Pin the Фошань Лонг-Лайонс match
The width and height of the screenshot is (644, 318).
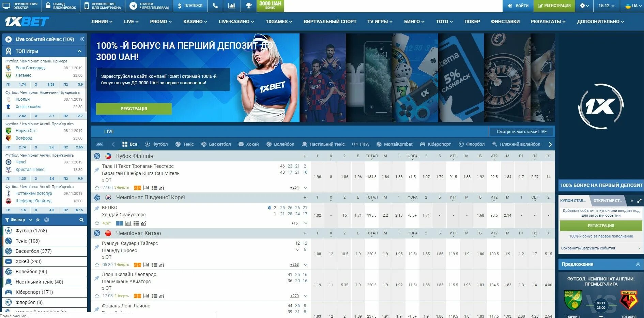[97, 309]
